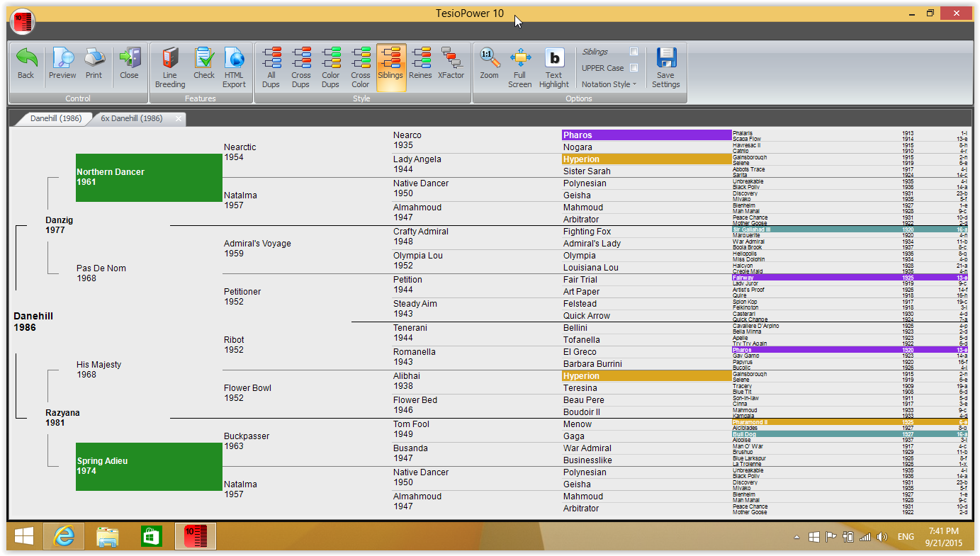The width and height of the screenshot is (980, 556).
Task: Close the 6x Danehill (1986) tab
Action: coord(179,119)
